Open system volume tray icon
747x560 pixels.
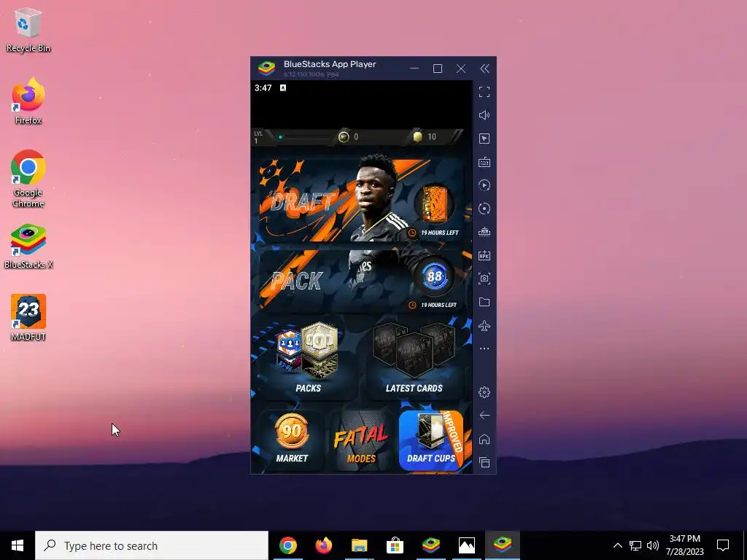click(653, 545)
